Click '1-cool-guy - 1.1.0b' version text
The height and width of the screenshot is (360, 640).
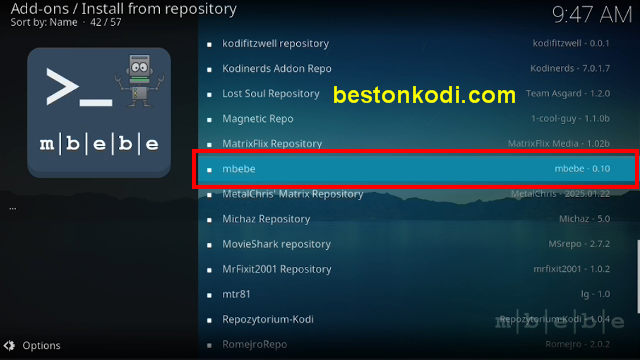(x=570, y=118)
